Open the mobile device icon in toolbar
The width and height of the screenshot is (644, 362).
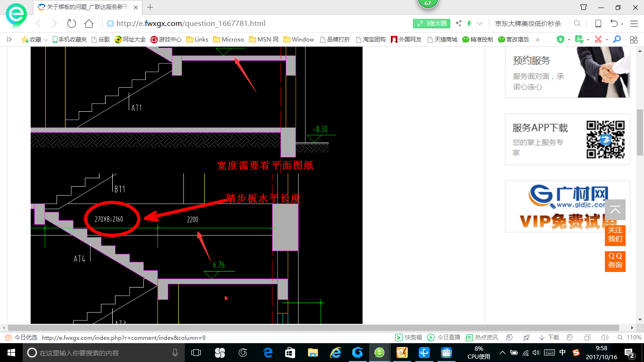pos(598,24)
